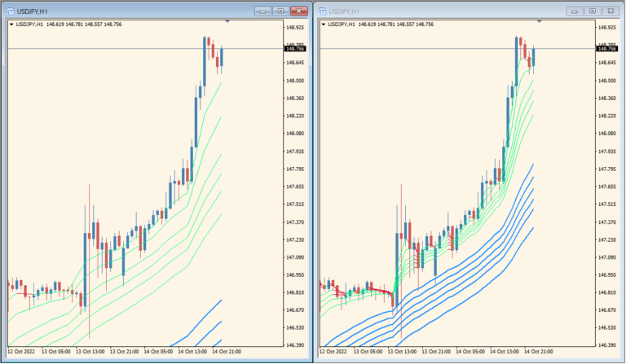Expand the right chart's USDJPY,H1 arrow
Viewport: 626px width, 364px height.
pyautogui.click(x=324, y=24)
